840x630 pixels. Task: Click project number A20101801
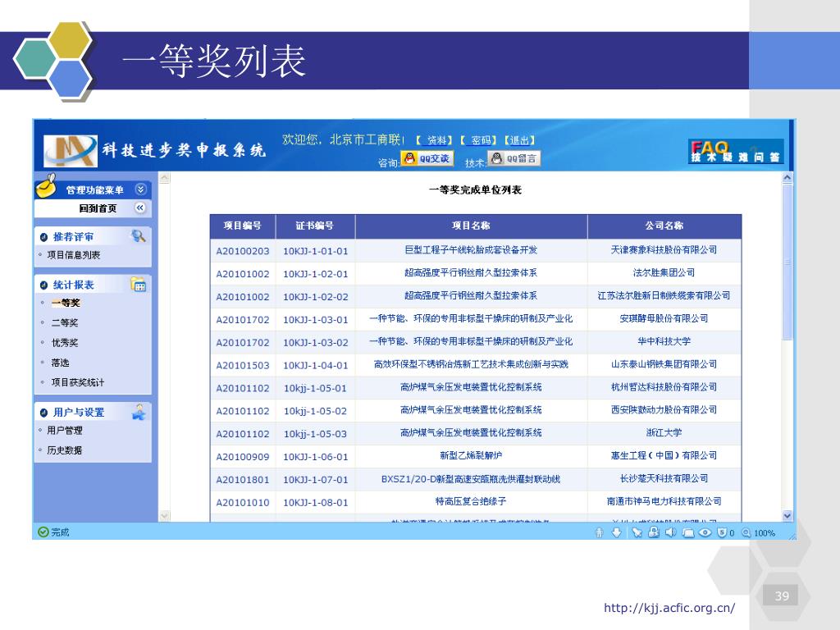click(243, 480)
